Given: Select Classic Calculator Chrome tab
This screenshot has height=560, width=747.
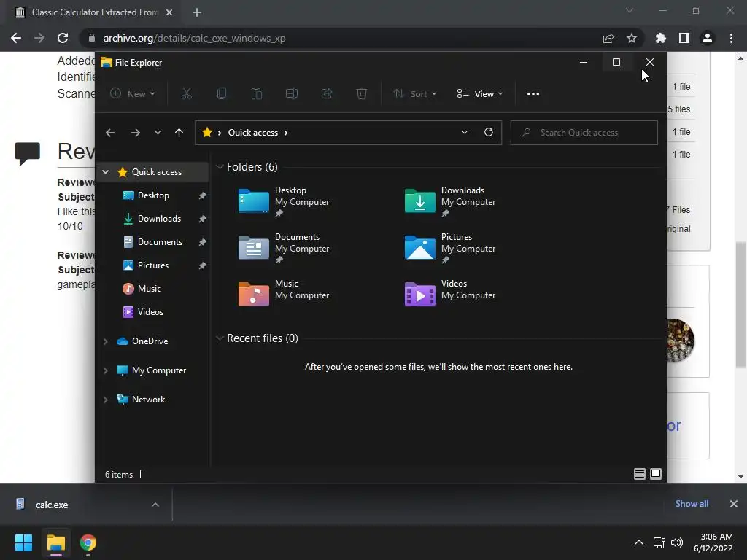Looking at the screenshot, I should (x=94, y=12).
